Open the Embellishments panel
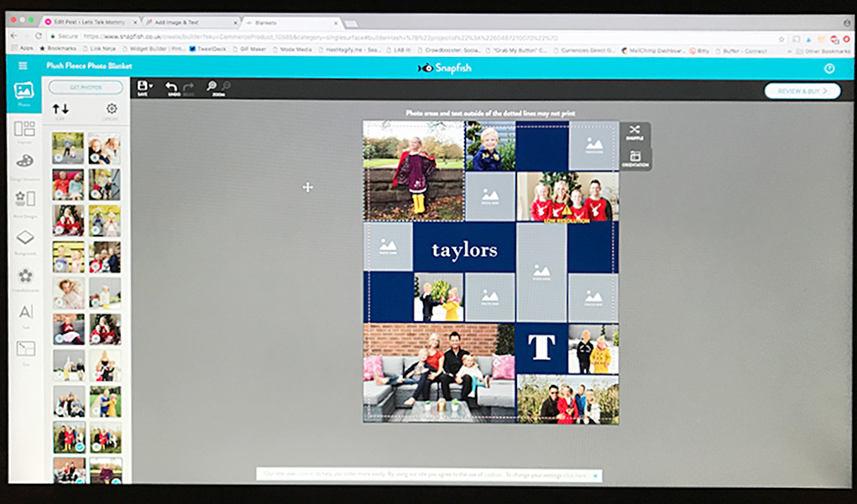The height and width of the screenshot is (504, 857). (25, 278)
